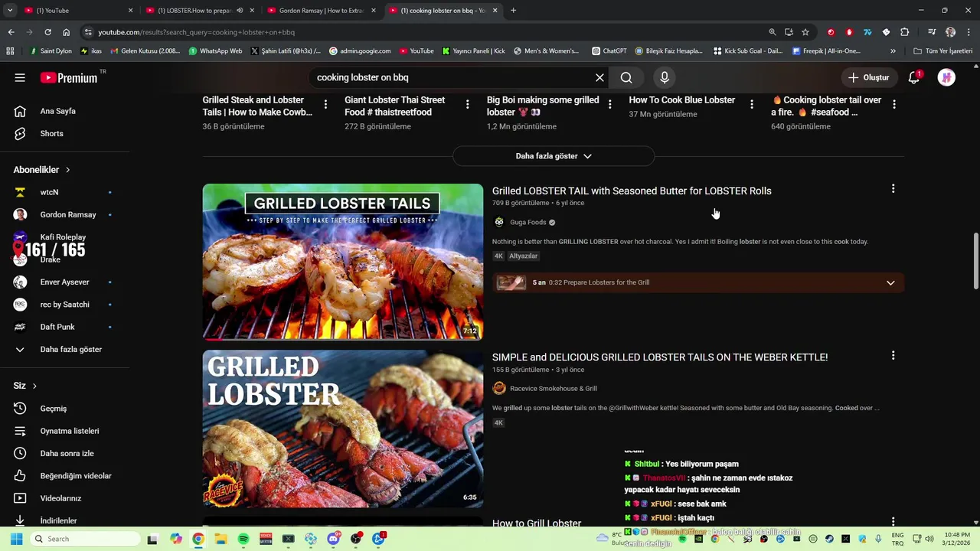Screen dimensions: 980x551
Task: Open SIMPLE and DELICIOUS GRILLED LOBSTER title
Action: [x=660, y=357]
